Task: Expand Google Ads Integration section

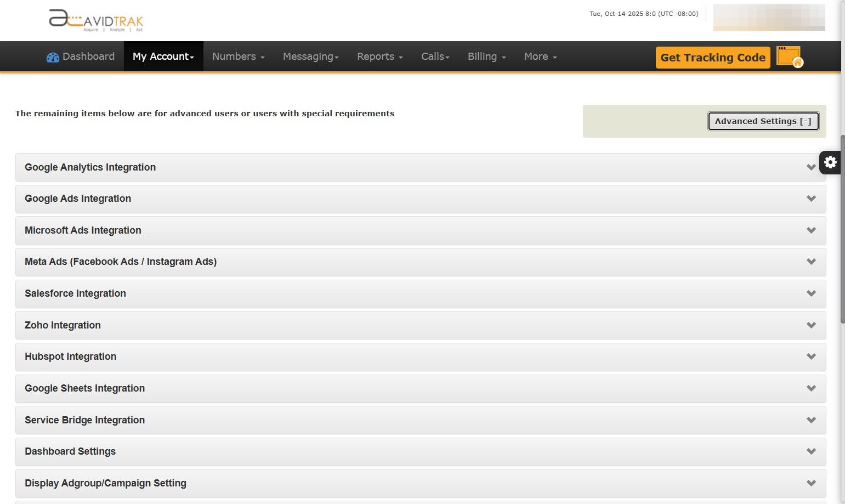Action: pyautogui.click(x=421, y=199)
